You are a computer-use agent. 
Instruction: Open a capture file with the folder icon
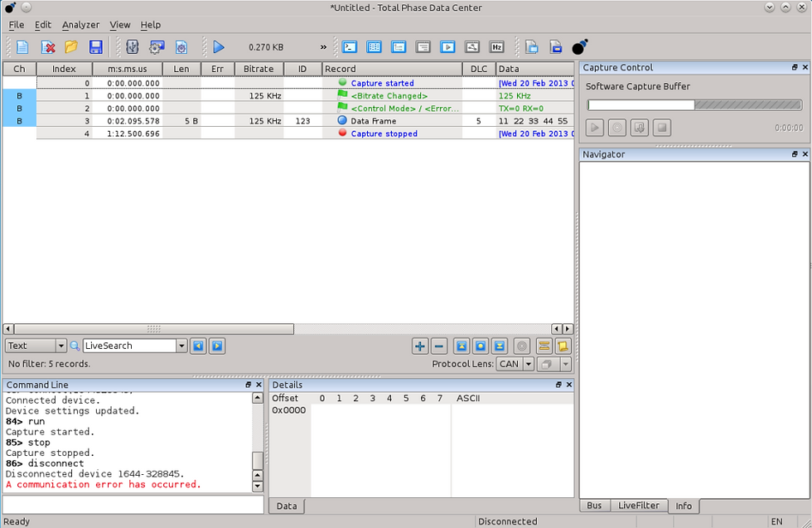tap(71, 47)
